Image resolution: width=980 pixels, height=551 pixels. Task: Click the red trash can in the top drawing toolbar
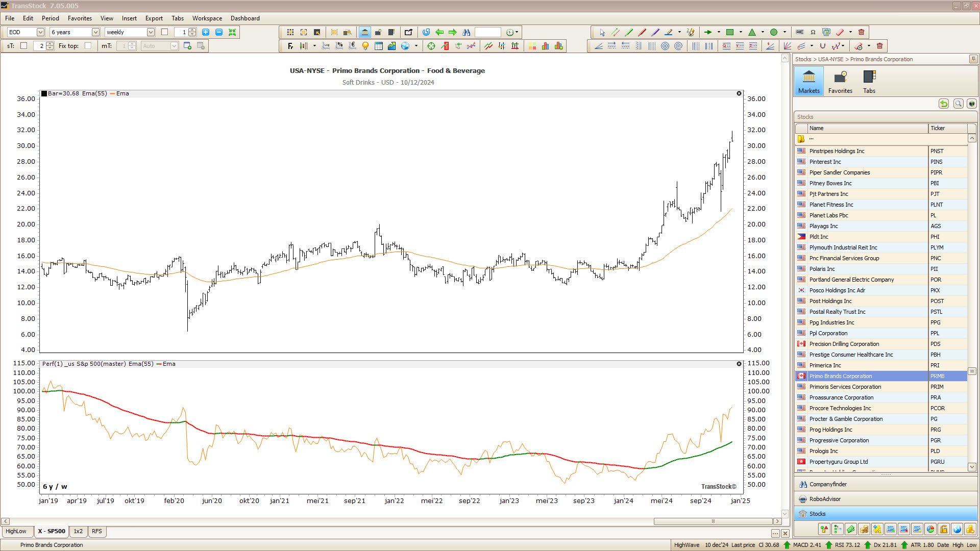point(862,32)
